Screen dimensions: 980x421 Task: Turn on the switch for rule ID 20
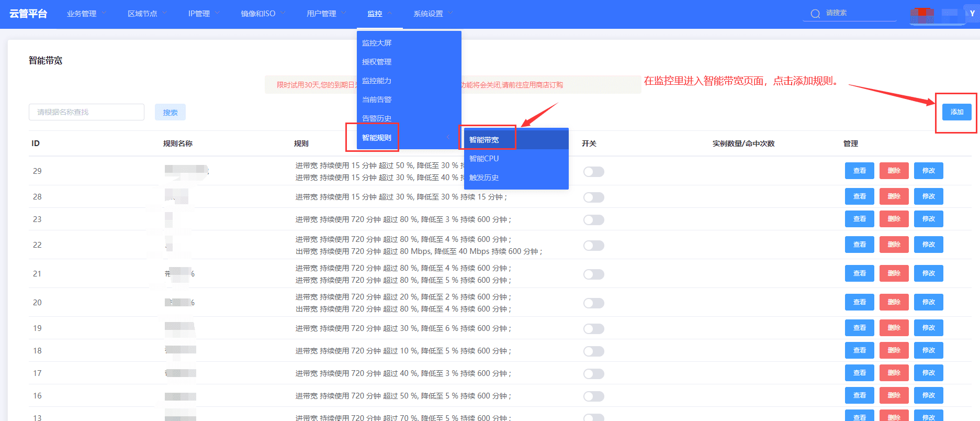click(x=594, y=303)
